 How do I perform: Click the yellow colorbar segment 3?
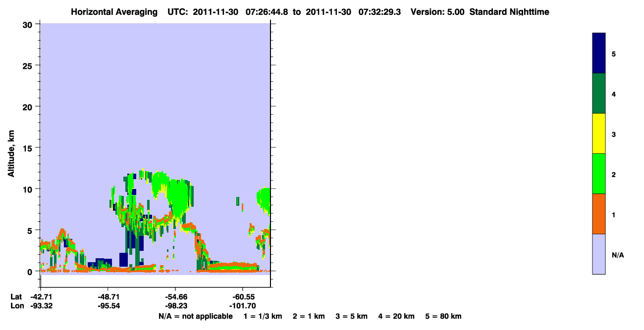point(599,134)
